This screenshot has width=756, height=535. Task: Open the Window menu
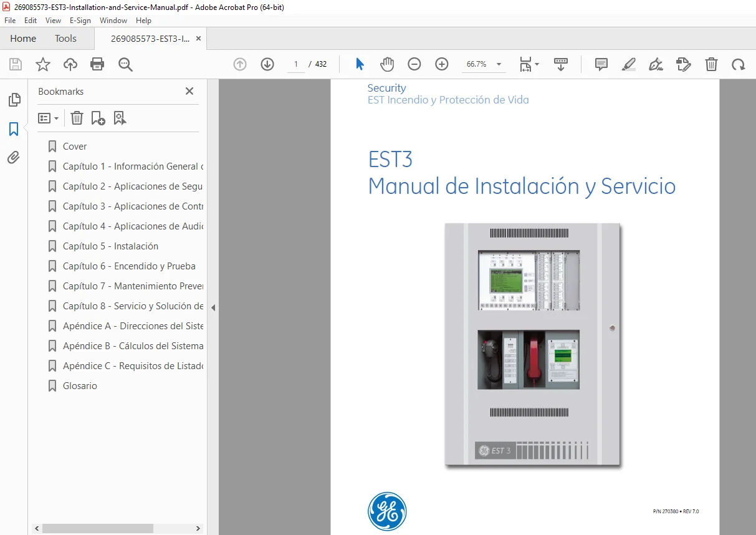(113, 21)
